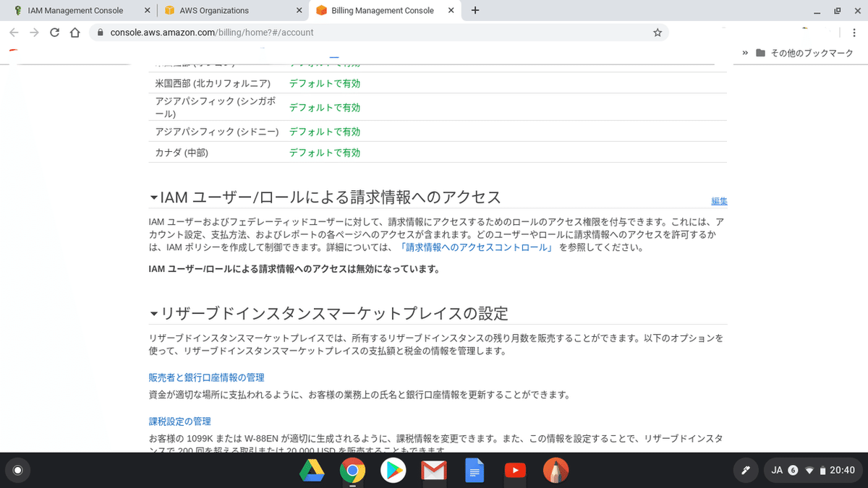Open the notifications count badge
This screenshot has height=488, width=868.
(793, 471)
